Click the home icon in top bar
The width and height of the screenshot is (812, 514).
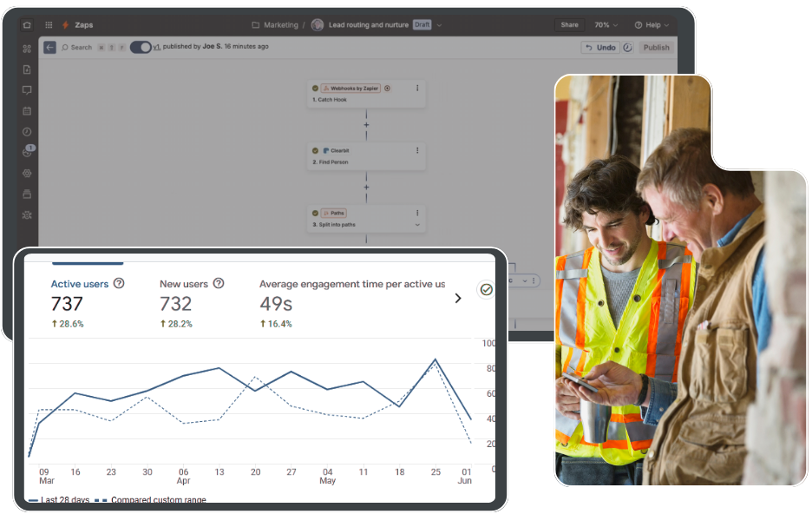(27, 25)
